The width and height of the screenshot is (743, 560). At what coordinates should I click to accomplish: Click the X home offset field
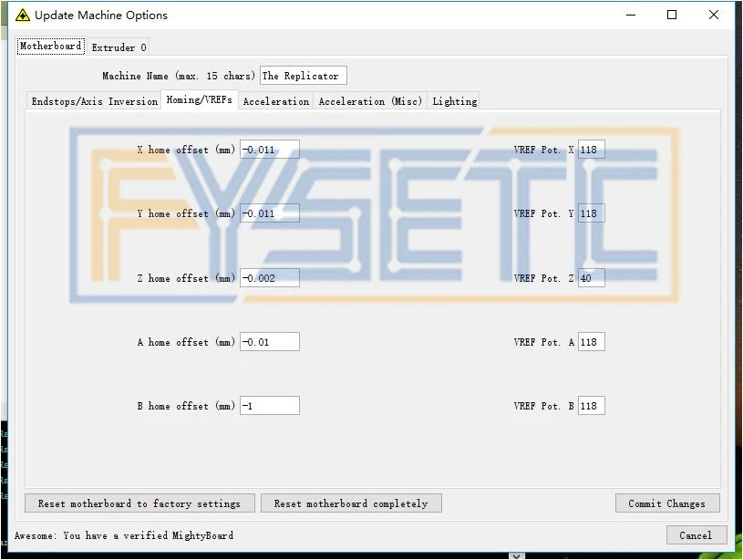[x=270, y=150]
